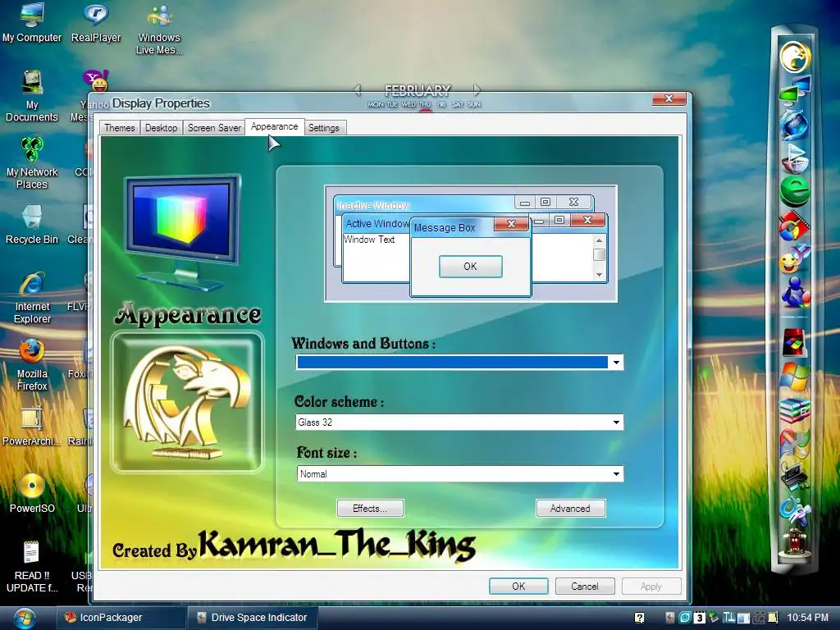Image resolution: width=840 pixels, height=630 pixels.
Task: Switch to the Desktop tab
Action: coord(162,128)
